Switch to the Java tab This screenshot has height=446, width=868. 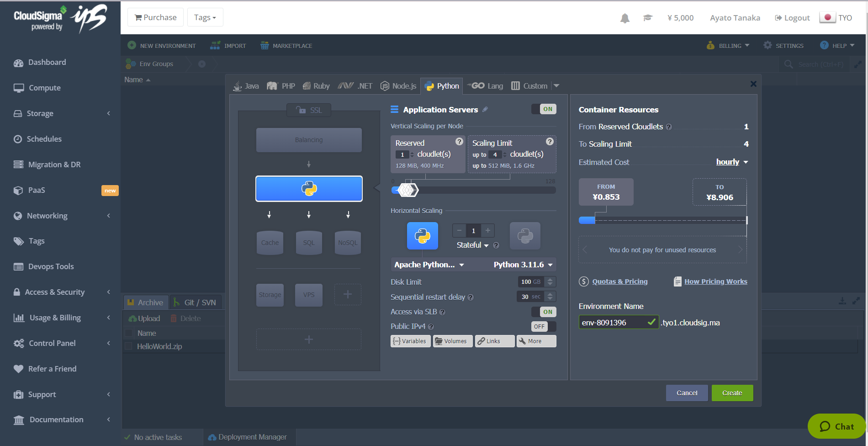pyautogui.click(x=246, y=86)
